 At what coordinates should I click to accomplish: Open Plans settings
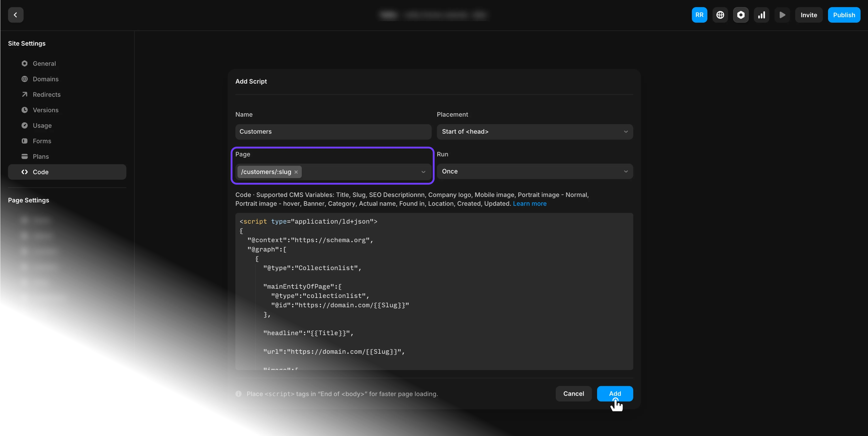coord(67,156)
